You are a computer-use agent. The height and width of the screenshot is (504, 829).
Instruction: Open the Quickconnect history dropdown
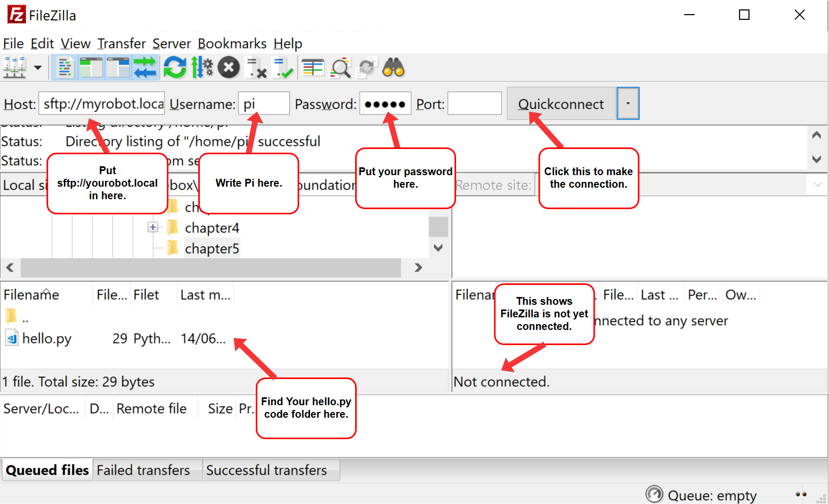pyautogui.click(x=628, y=104)
